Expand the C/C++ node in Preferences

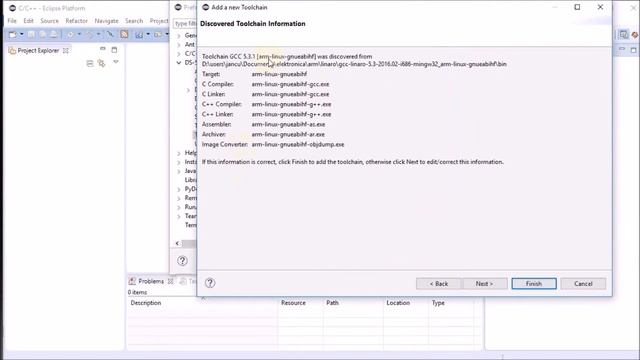[x=179, y=54]
